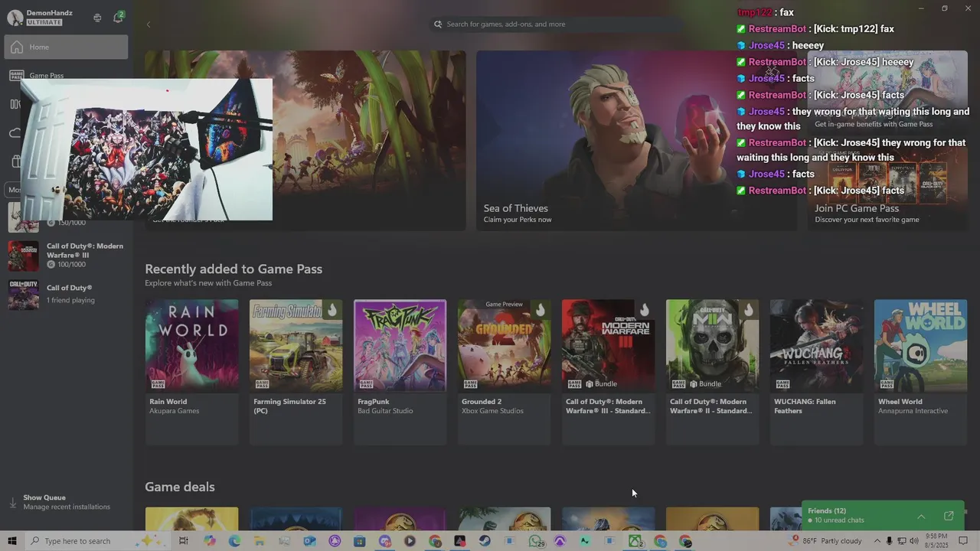Click the Xbox Game Studios publisher text
980x551 pixels.
492,411
